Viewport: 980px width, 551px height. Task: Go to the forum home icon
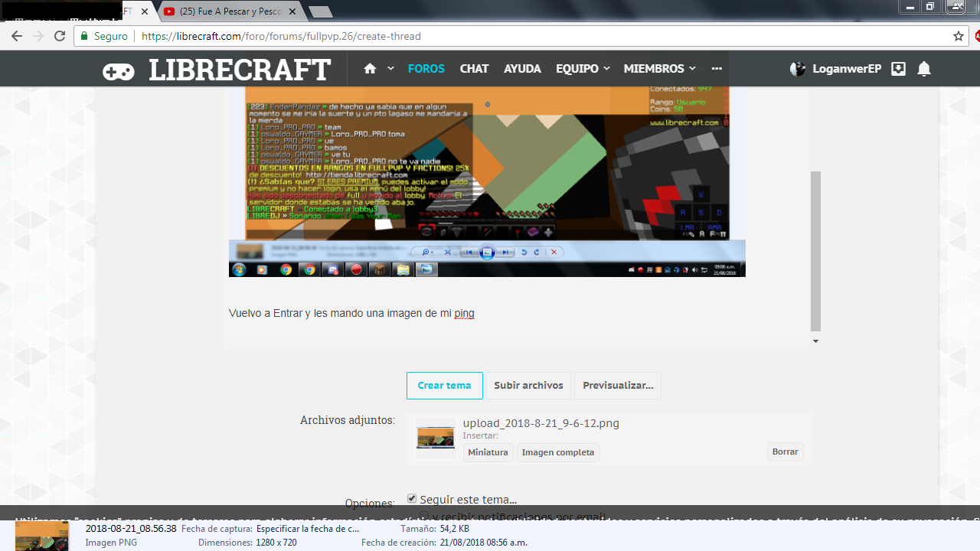[370, 69]
